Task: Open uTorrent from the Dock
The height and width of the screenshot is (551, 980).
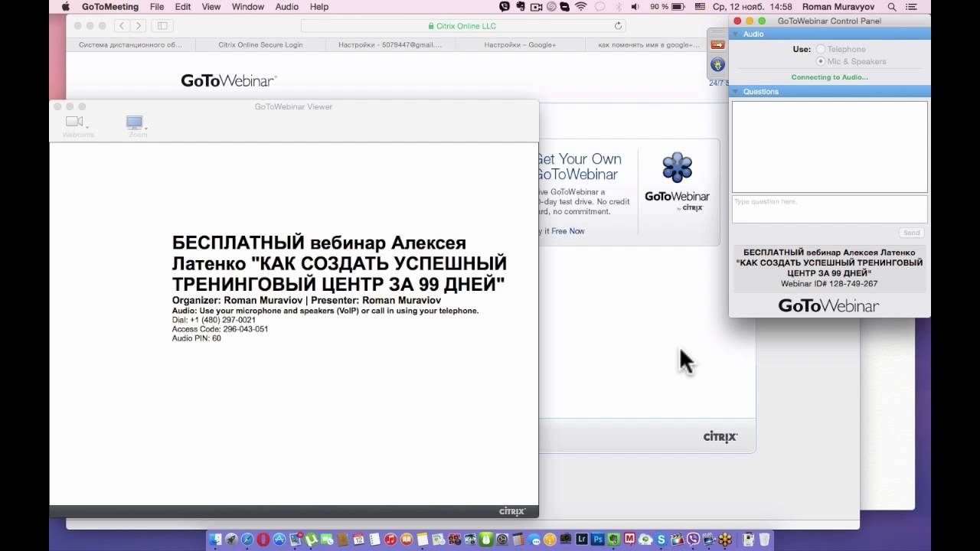Action: point(311,540)
